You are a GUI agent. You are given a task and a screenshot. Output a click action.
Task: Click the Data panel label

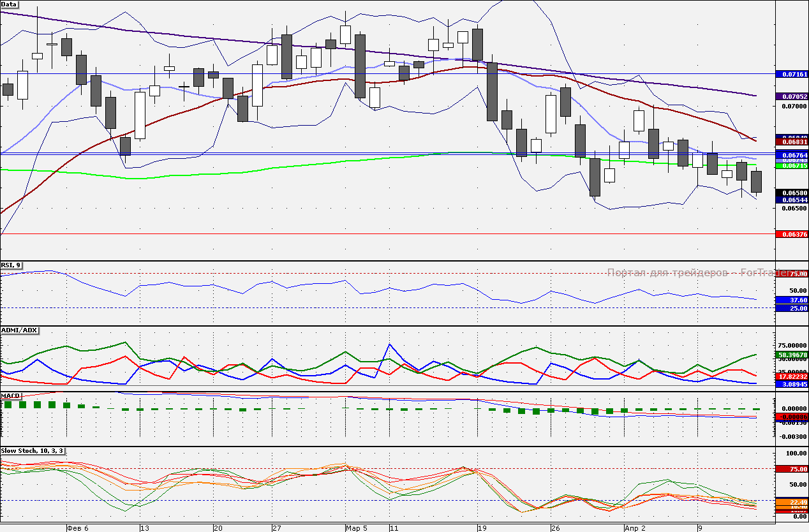point(10,4)
